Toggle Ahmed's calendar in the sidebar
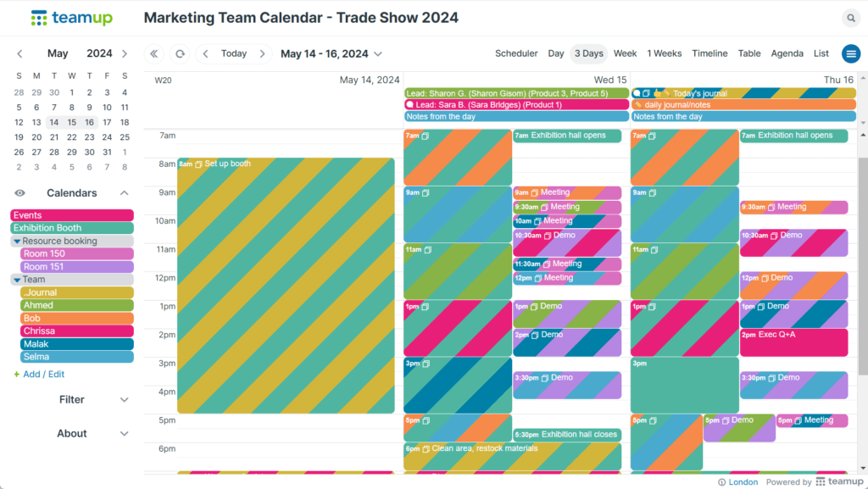Image resolution: width=868 pixels, height=489 pixels. coord(76,304)
